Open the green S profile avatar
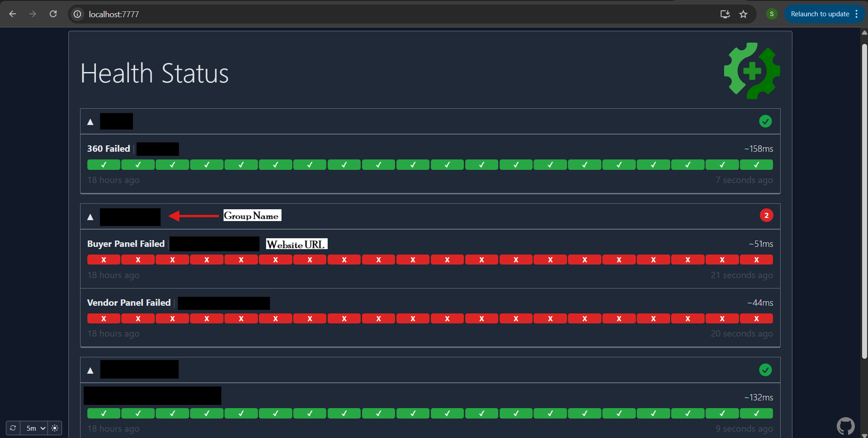The height and width of the screenshot is (438, 868). (772, 14)
